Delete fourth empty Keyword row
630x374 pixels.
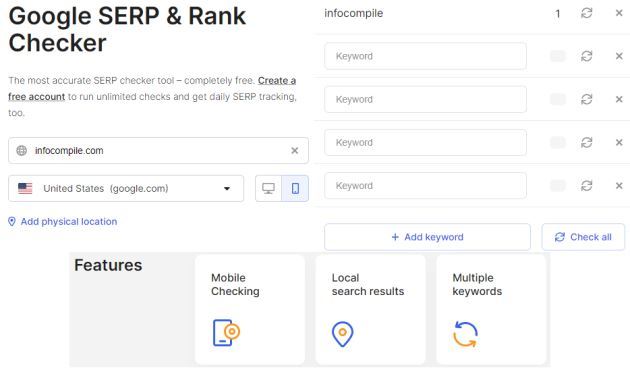pyautogui.click(x=619, y=186)
